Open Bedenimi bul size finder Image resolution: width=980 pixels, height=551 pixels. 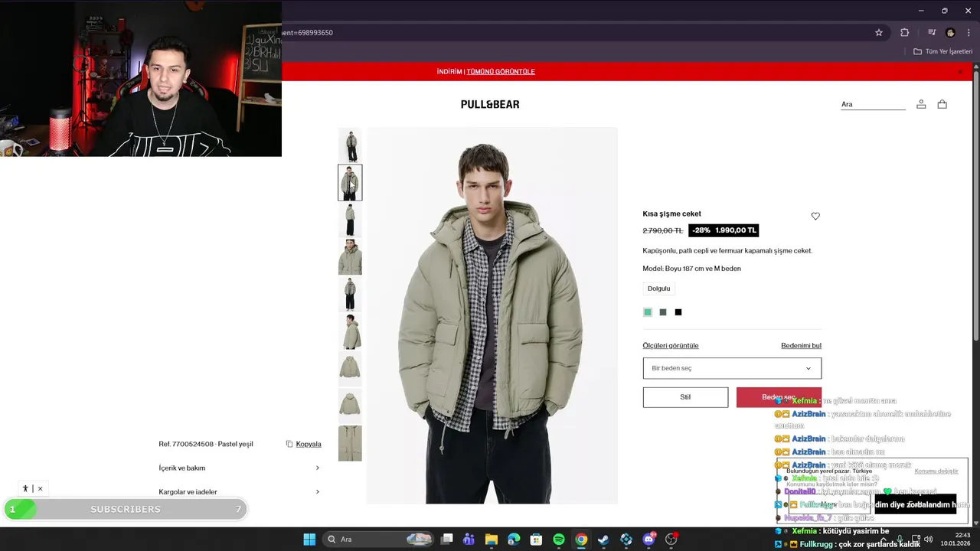(801, 346)
